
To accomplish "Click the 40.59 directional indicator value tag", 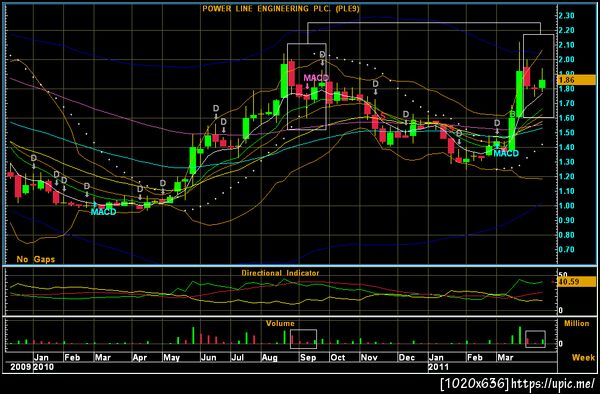I will 576,282.
